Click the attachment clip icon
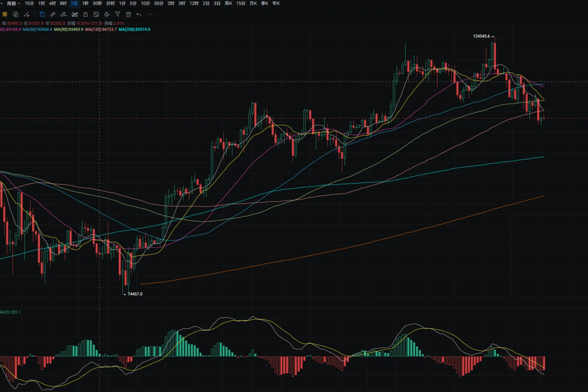The width and height of the screenshot is (588, 392). [107, 14]
